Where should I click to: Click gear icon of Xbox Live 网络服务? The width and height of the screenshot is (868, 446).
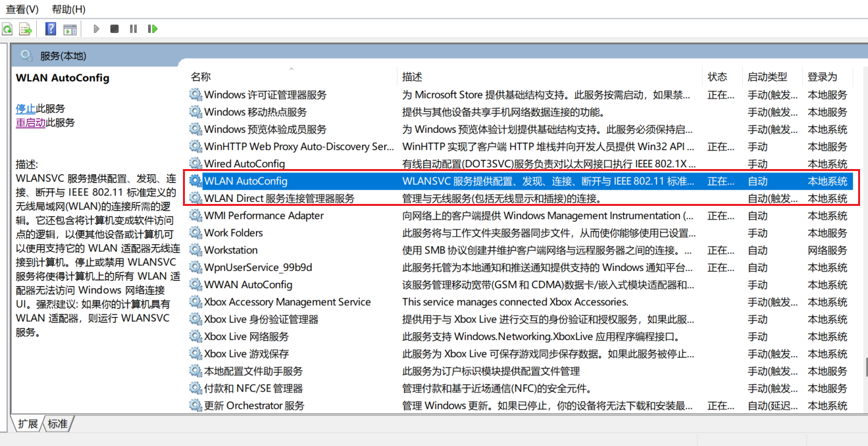tap(195, 336)
